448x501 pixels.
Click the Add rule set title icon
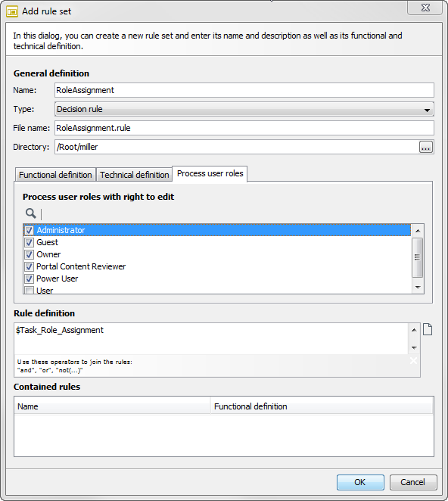point(12,11)
